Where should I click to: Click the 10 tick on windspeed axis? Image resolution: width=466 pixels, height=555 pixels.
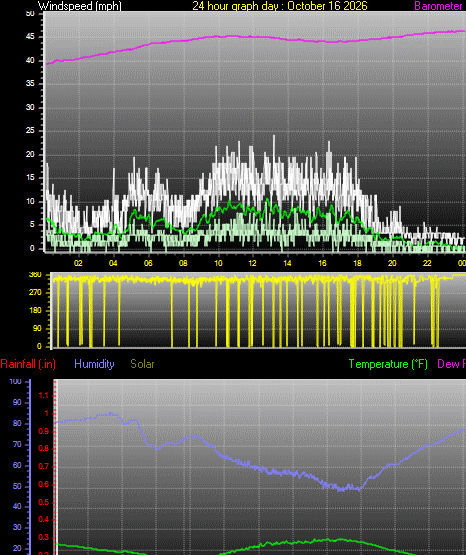tap(30, 201)
